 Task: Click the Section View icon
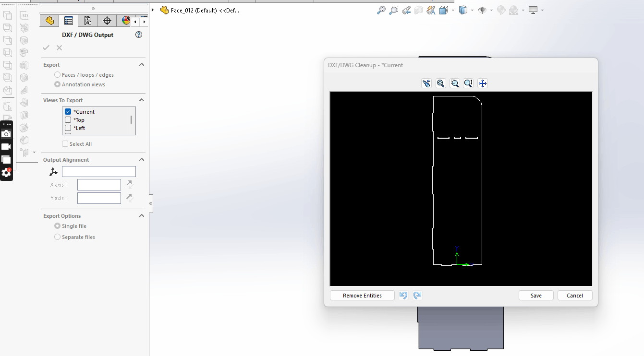[x=419, y=10]
